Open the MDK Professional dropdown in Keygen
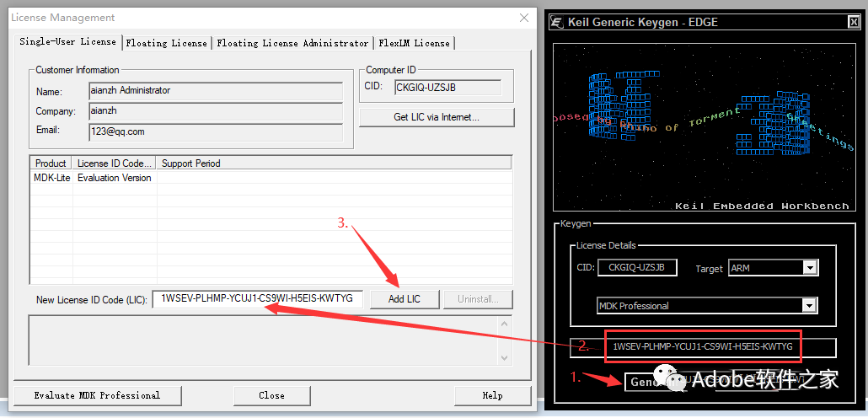This screenshot has height=418, width=868. [810, 306]
